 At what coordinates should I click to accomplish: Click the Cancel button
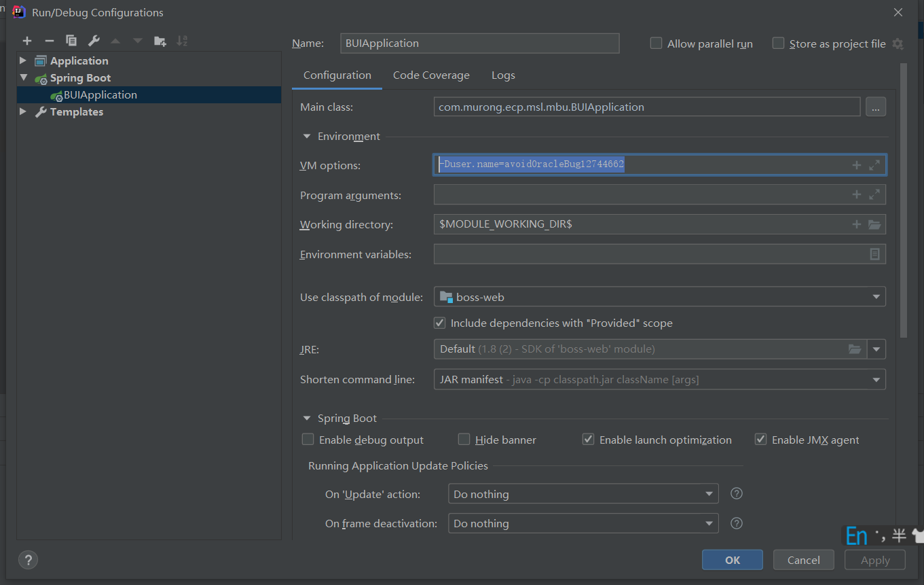[804, 560]
